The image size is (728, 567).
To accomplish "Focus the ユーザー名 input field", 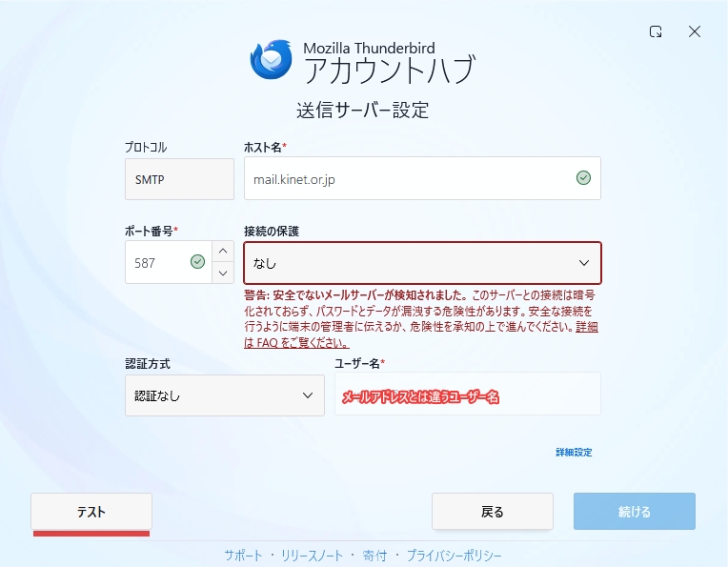I will pos(468,394).
